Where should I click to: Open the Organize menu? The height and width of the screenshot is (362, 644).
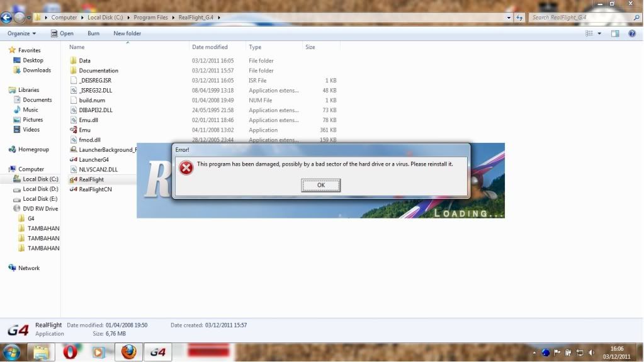[21, 33]
